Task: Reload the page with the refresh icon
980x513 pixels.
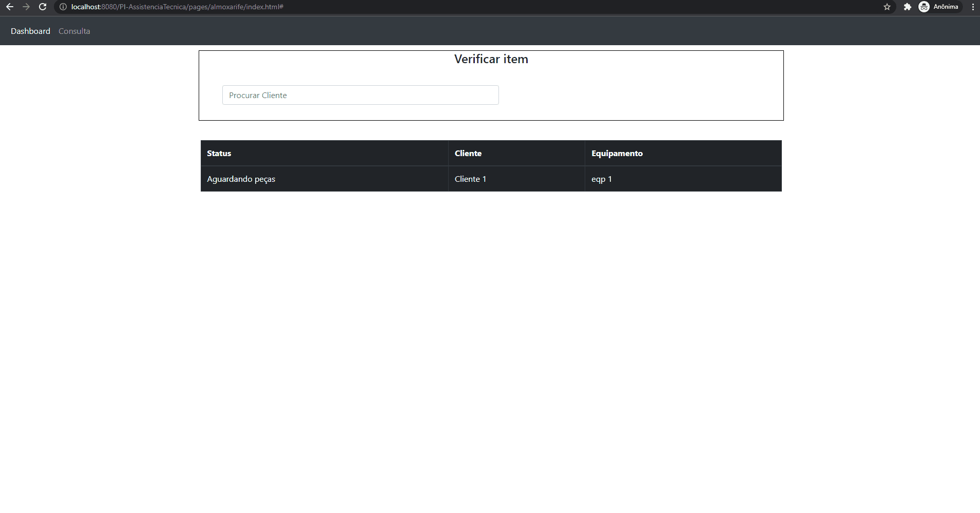Action: (43, 7)
